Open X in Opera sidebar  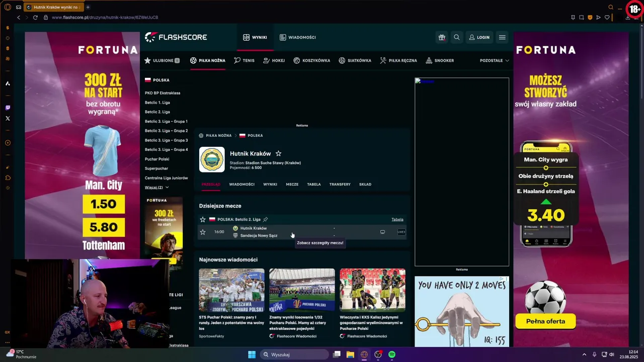pos(8,119)
